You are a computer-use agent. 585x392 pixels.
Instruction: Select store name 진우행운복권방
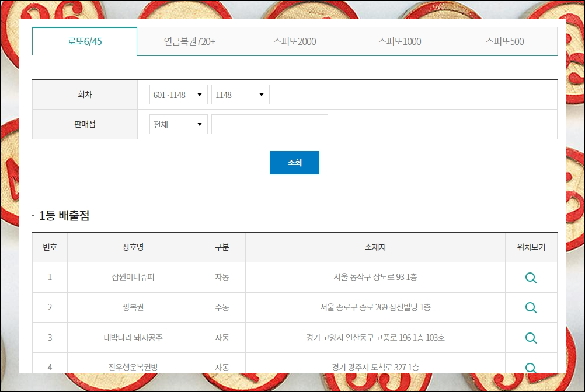click(133, 367)
